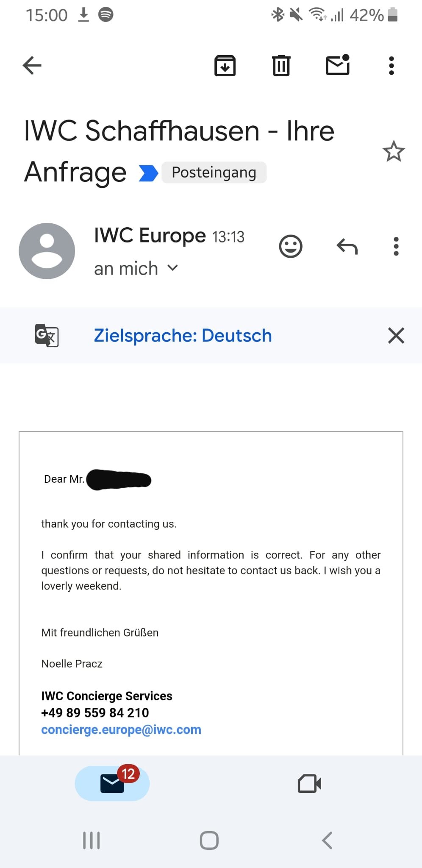Tap the Posteingang label chip
Viewport: 422px width, 868px height.
tap(214, 172)
